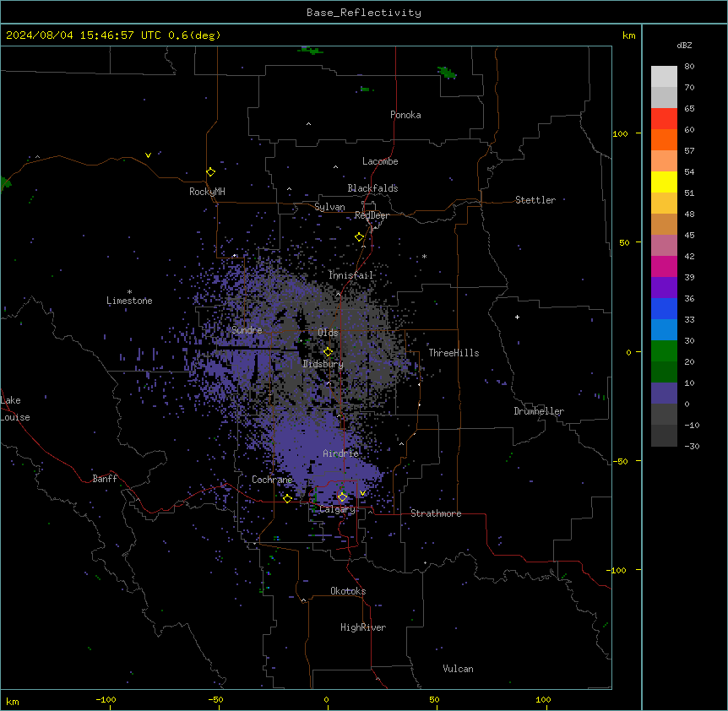Viewport: 728px width, 711px height.
Task: Click the white asterisk east of Innisfail
Action: [424, 256]
